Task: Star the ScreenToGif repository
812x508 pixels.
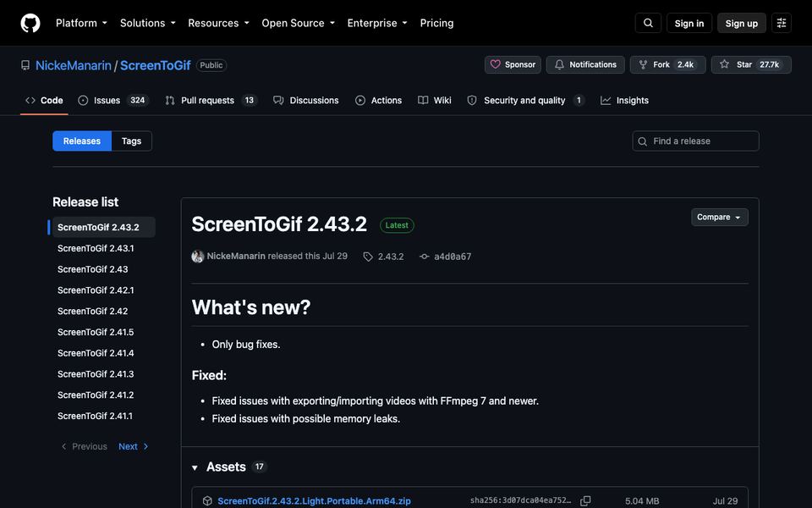Action: pyautogui.click(x=751, y=65)
